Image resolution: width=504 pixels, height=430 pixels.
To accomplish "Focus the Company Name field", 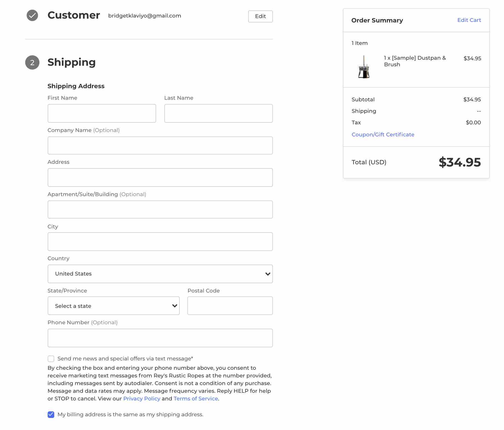I will coord(160,145).
